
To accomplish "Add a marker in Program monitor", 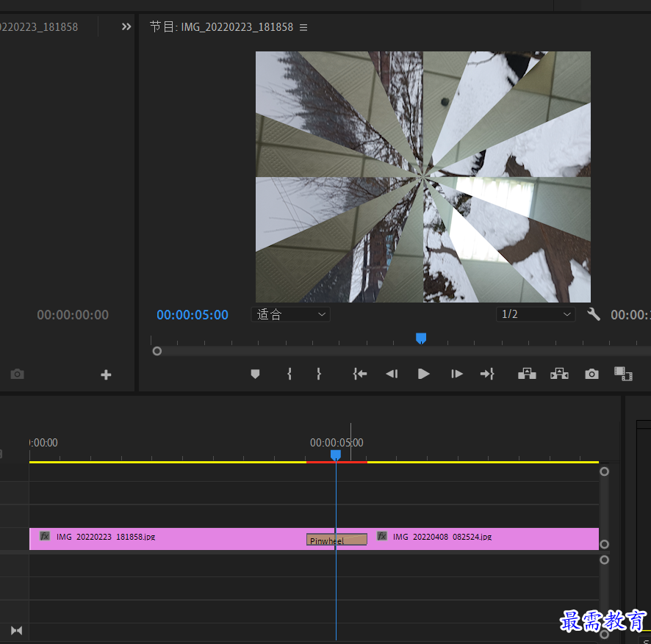I will [255, 375].
